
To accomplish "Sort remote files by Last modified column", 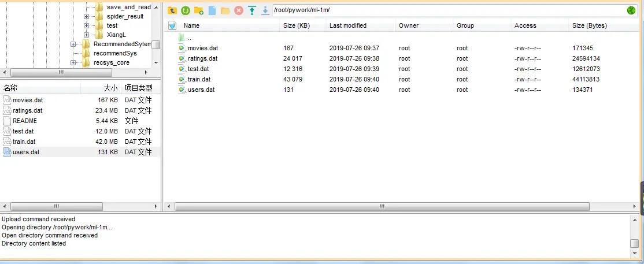I will (347, 25).
